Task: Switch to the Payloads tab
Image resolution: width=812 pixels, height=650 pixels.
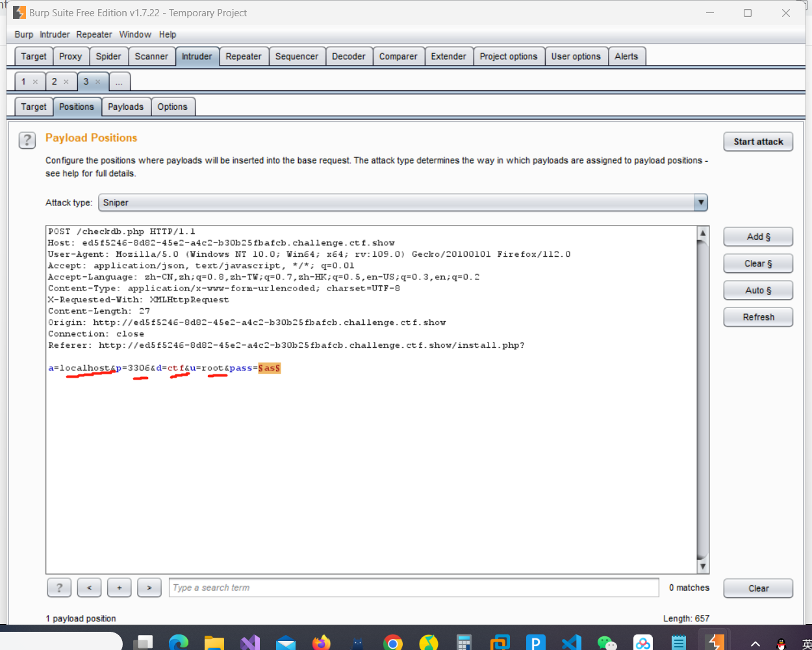Action: point(125,107)
